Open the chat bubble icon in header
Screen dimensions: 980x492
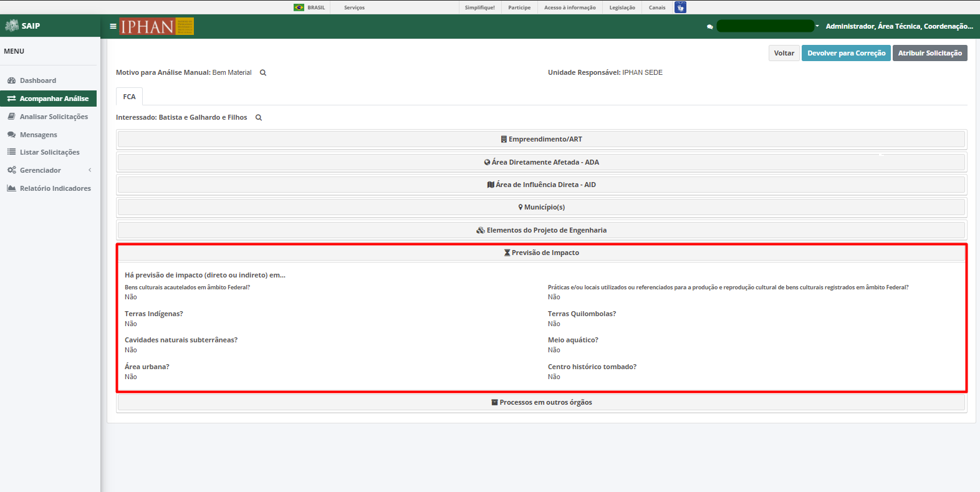[709, 27]
